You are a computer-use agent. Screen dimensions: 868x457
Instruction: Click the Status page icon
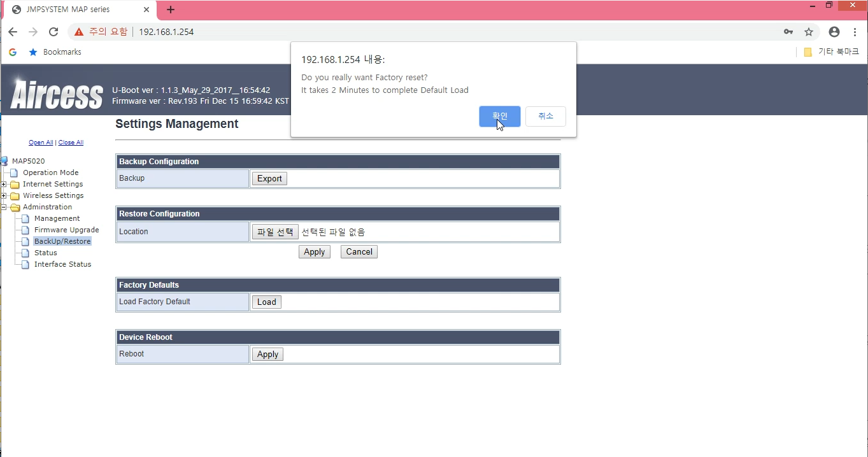click(25, 253)
